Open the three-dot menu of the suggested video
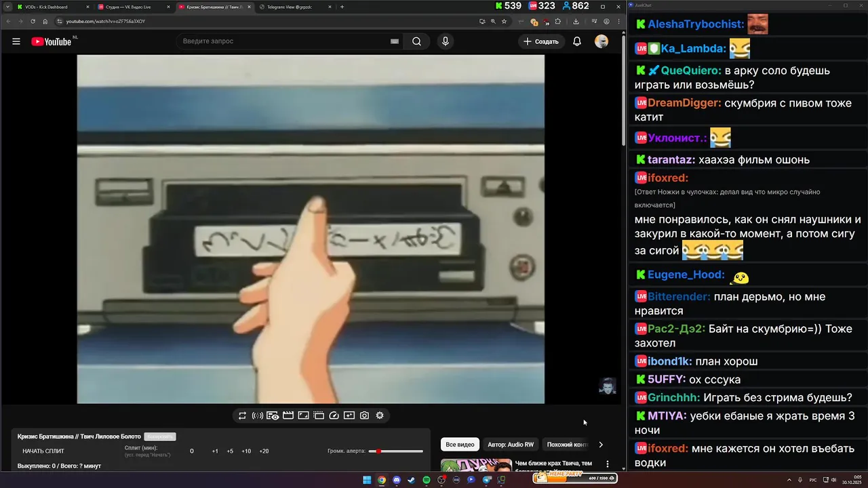 (608, 464)
